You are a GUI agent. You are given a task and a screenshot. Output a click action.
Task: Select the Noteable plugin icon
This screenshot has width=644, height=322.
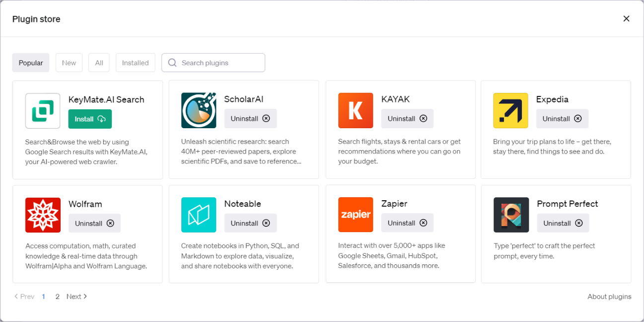pos(199,215)
